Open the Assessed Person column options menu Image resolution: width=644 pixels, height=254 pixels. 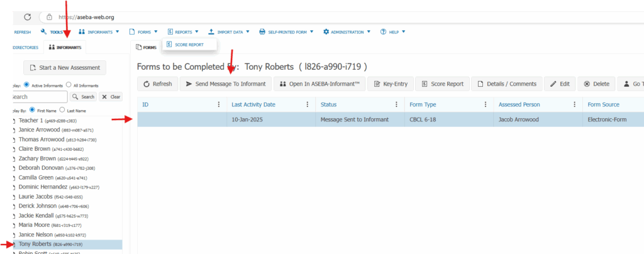(575, 104)
